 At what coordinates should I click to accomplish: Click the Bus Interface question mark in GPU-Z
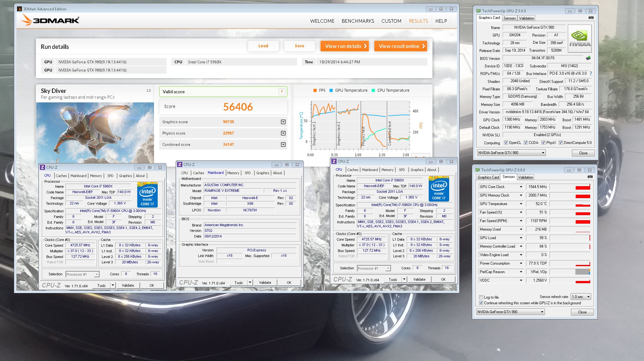590,73
